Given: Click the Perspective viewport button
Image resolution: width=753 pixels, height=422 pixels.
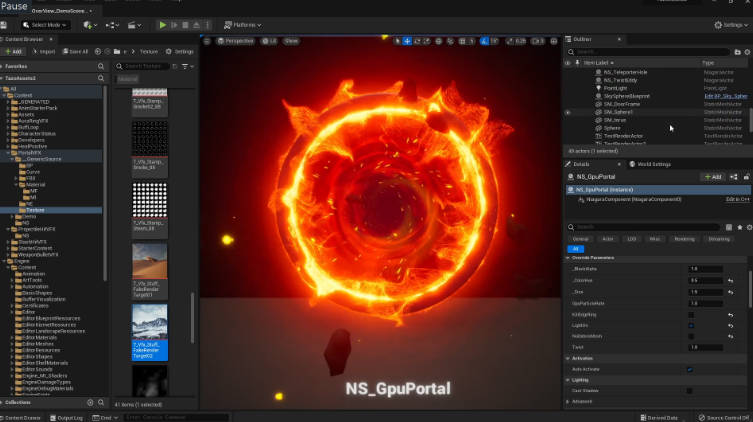Looking at the screenshot, I should pyautogui.click(x=237, y=41).
